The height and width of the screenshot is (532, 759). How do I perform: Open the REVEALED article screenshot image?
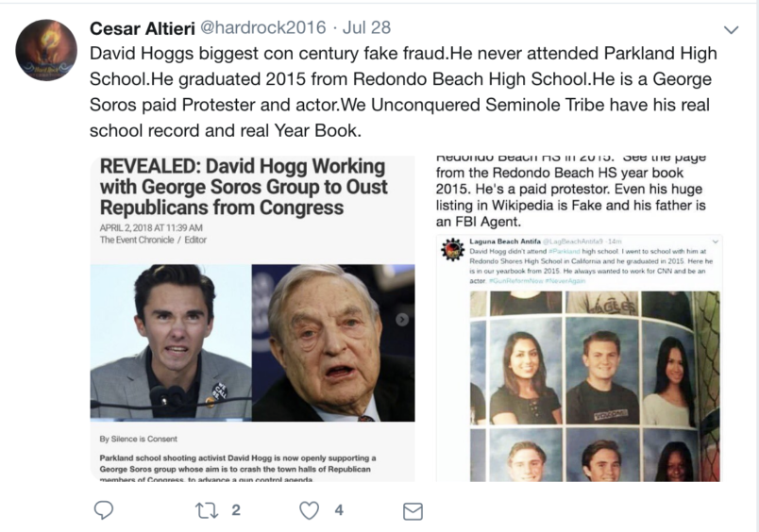(x=252, y=319)
